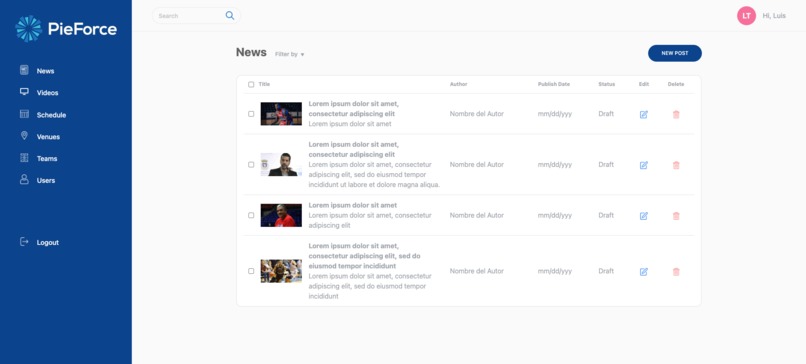Screen dimensions: 806x364
Task: Edit the first news post
Action: tap(644, 114)
